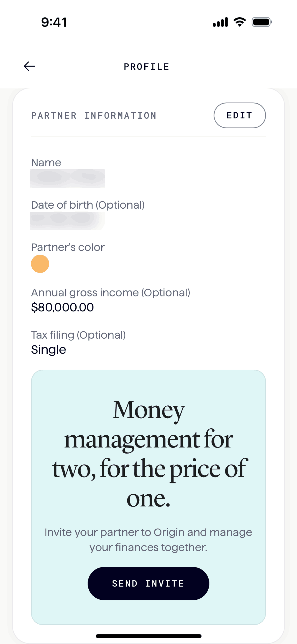Tap the home indicator bar
Screen dimensions: 297x644
pos(148,636)
